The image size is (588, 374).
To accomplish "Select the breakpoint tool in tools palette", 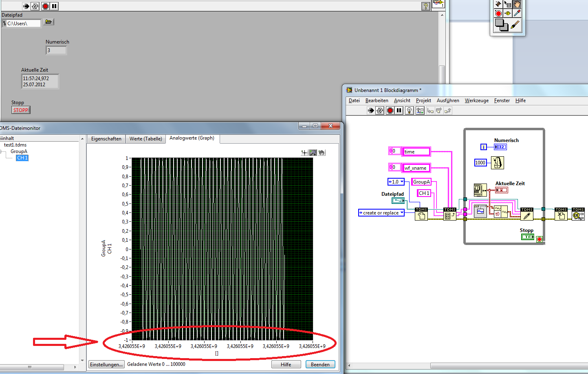I will click(x=498, y=13).
